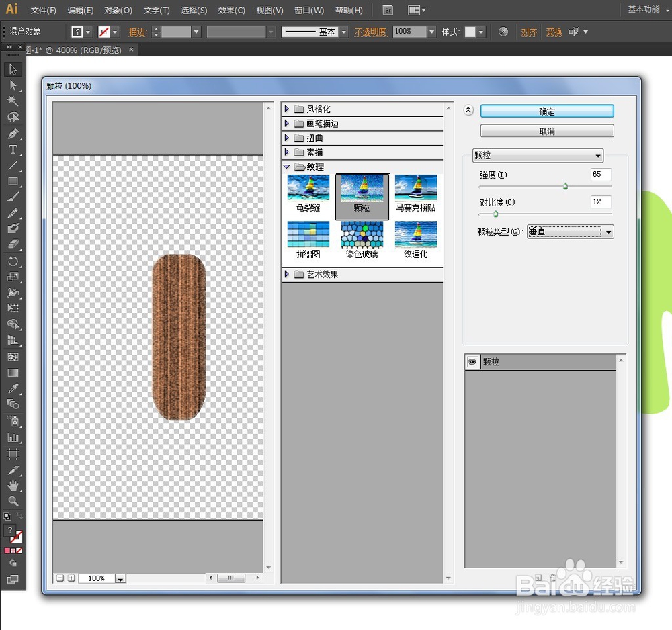This screenshot has width=672, height=630.
Task: Select the Type tool
Action: coord(13,150)
